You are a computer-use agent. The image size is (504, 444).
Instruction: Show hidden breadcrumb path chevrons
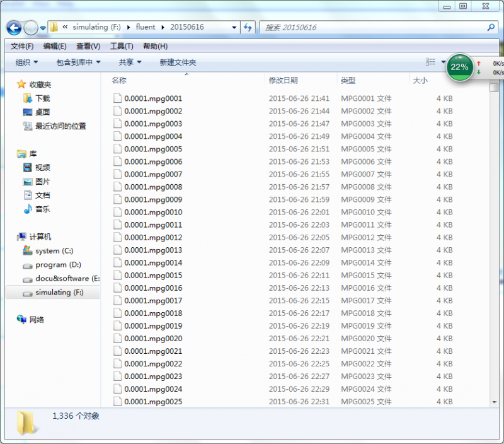(65, 27)
